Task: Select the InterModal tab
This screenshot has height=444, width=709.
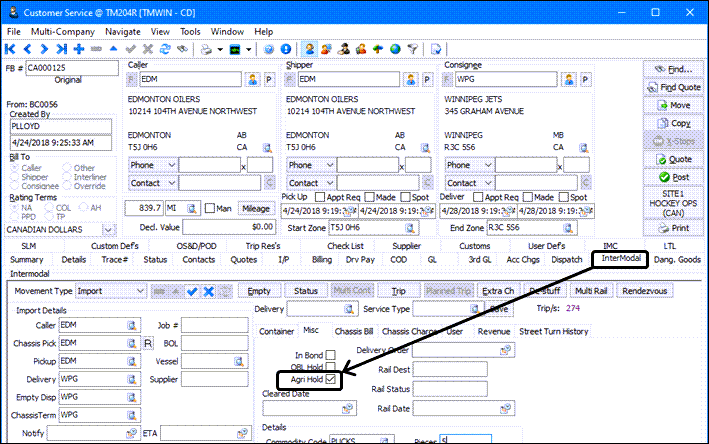Action: pos(620,259)
